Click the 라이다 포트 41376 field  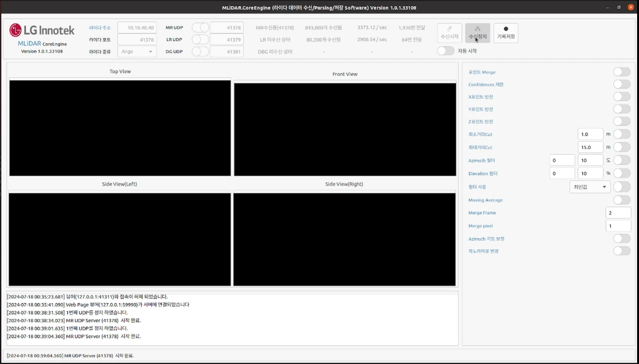(x=137, y=39)
